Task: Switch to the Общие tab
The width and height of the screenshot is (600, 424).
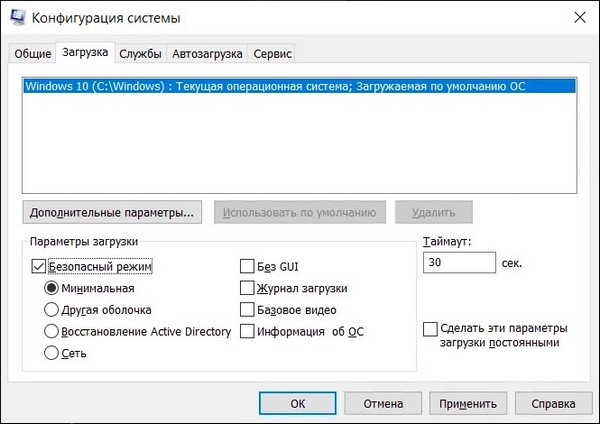Action: [30, 53]
